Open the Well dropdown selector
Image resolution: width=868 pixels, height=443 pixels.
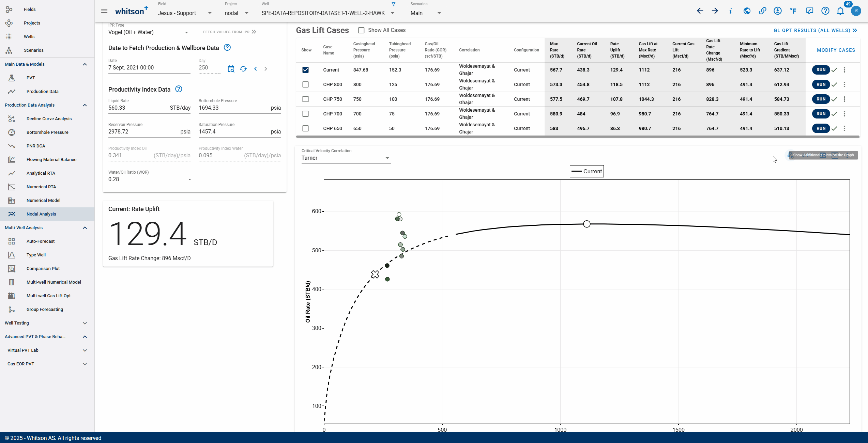[x=328, y=13]
